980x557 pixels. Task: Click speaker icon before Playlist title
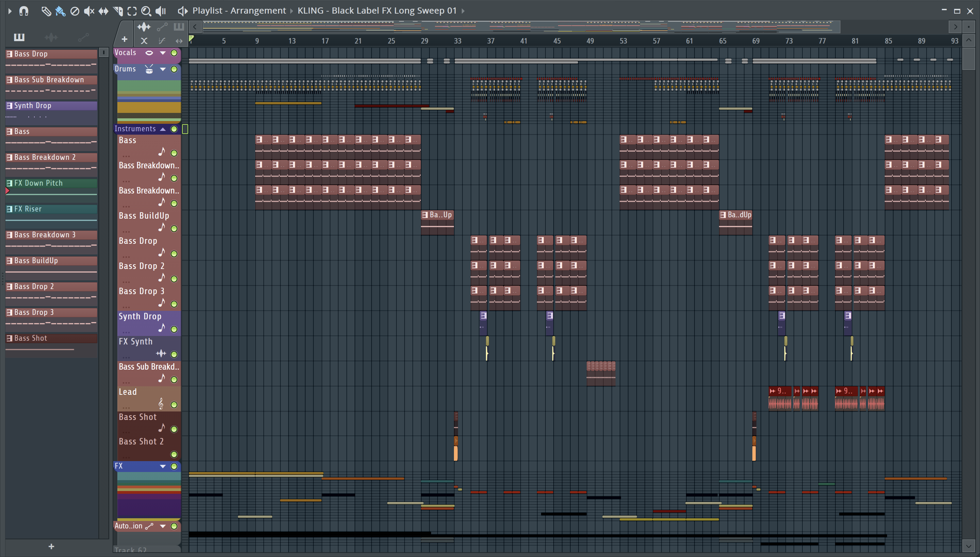182,11
